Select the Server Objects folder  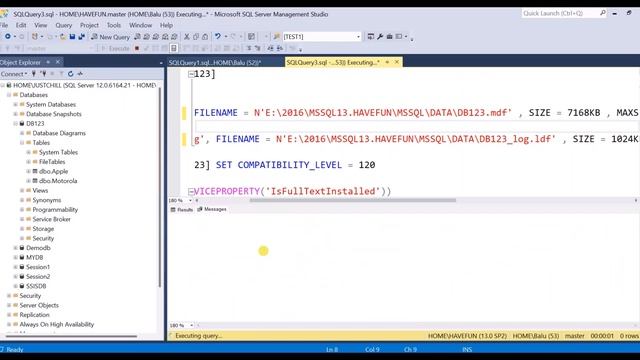pos(39,305)
